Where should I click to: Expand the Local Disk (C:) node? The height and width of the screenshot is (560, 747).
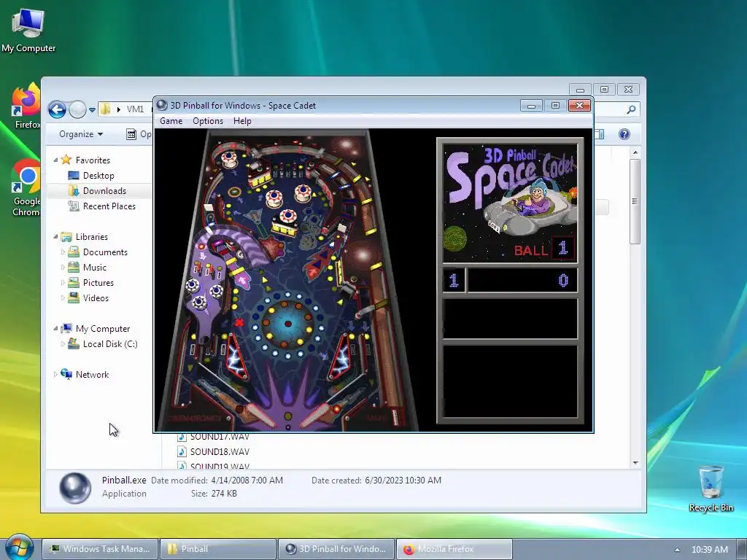coord(63,344)
